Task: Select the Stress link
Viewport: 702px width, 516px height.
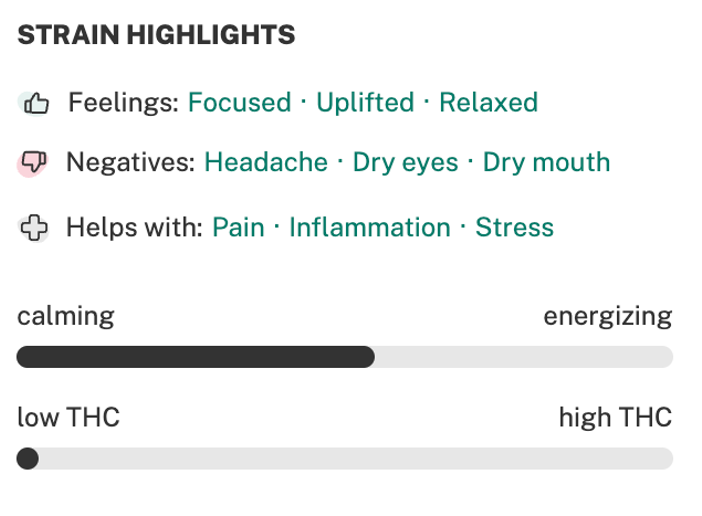Action: pyautogui.click(x=514, y=227)
